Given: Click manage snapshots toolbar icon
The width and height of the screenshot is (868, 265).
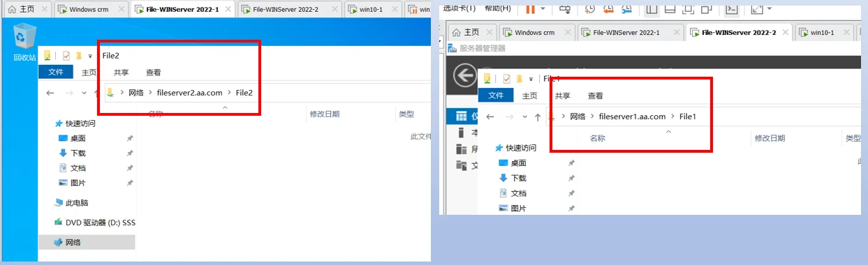Looking at the screenshot, I should tap(626, 8).
